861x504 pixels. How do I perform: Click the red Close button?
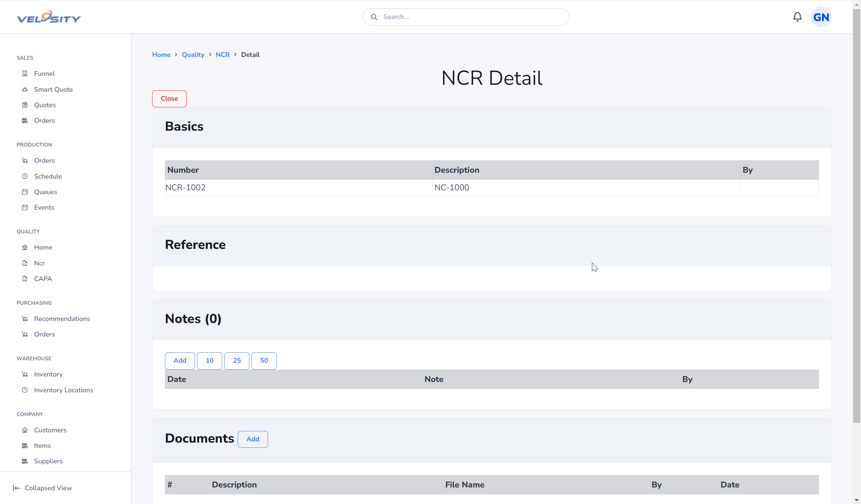click(x=169, y=99)
